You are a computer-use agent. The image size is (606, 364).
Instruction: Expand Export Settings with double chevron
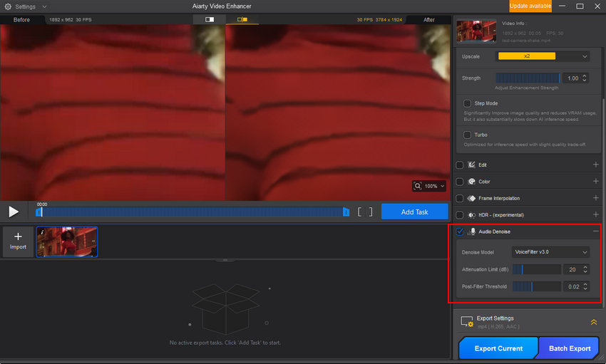[x=594, y=322]
